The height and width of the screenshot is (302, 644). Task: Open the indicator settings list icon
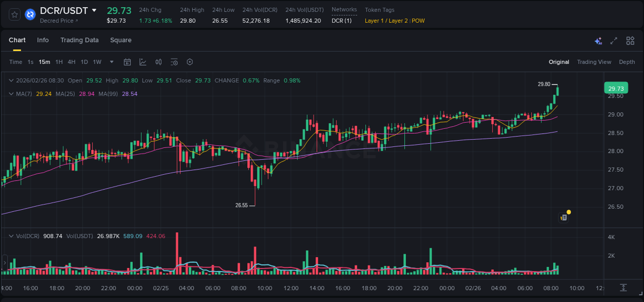(x=174, y=62)
